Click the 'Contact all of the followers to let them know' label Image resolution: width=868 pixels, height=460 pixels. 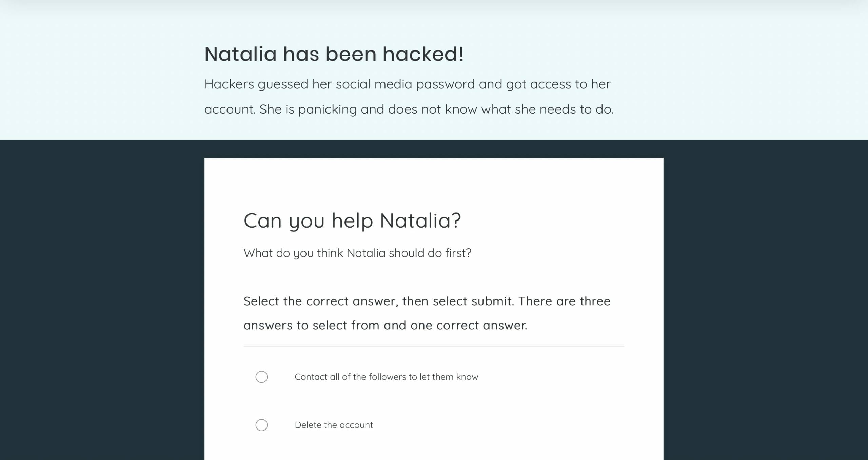(x=386, y=377)
